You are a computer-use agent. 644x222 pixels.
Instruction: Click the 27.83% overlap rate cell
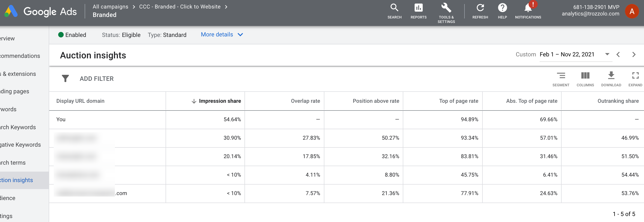pyautogui.click(x=311, y=138)
